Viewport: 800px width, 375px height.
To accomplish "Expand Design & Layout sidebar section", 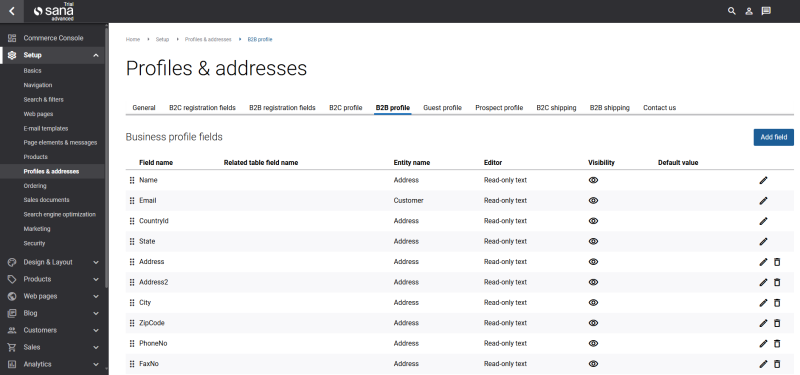I will [x=95, y=262].
